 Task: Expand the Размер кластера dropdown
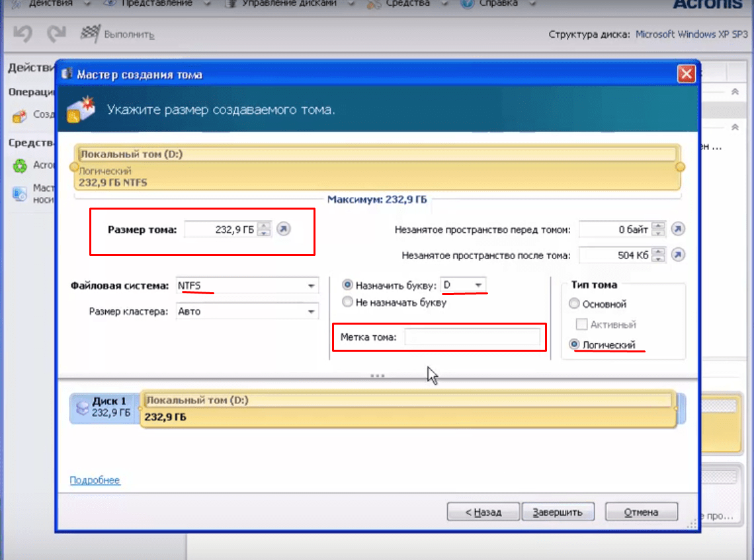(x=312, y=311)
